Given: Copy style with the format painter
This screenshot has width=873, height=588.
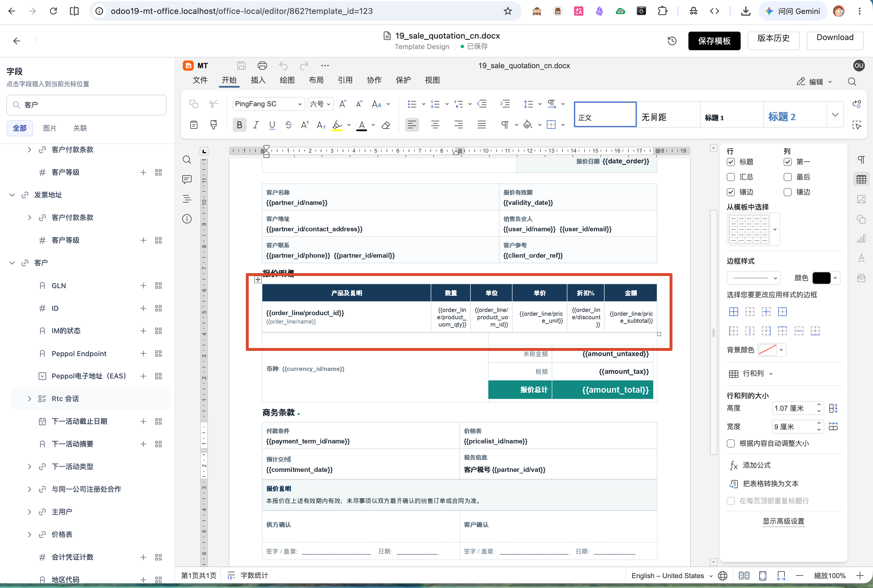Looking at the screenshot, I should (x=213, y=125).
